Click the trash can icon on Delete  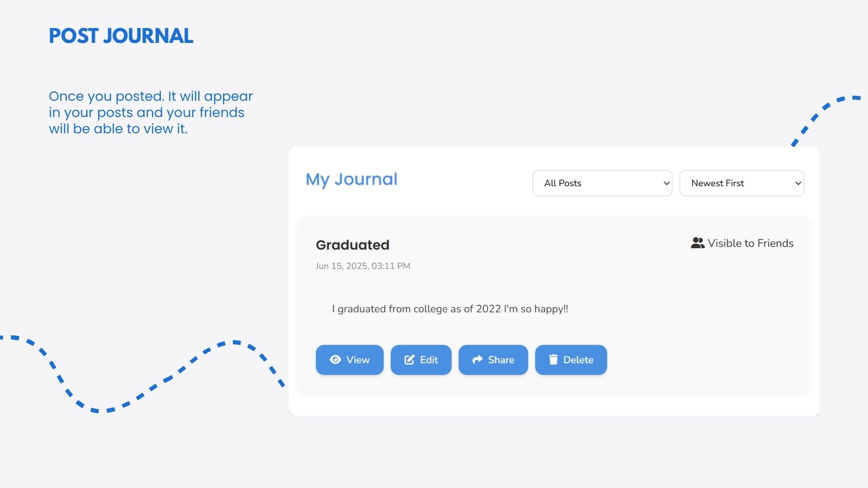[x=553, y=360]
